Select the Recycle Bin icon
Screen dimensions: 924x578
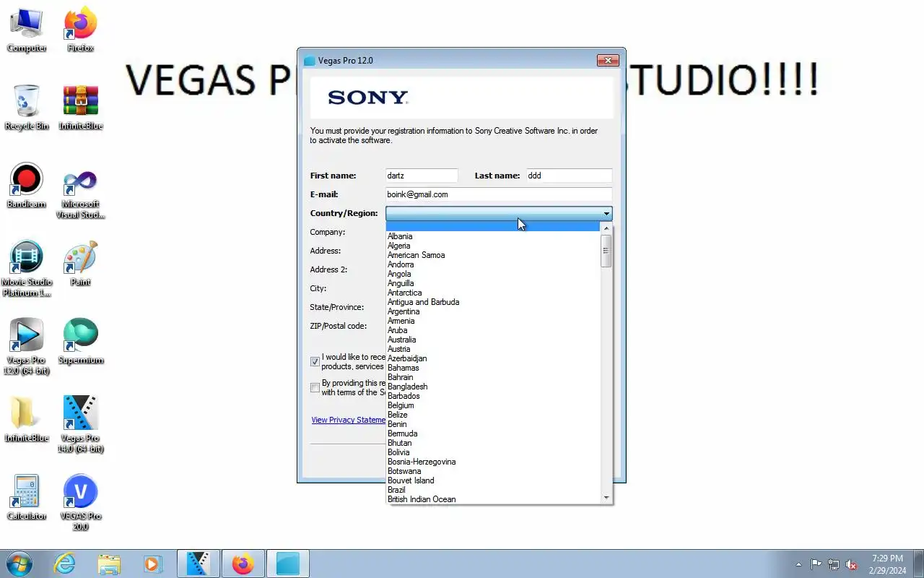pyautogui.click(x=27, y=108)
